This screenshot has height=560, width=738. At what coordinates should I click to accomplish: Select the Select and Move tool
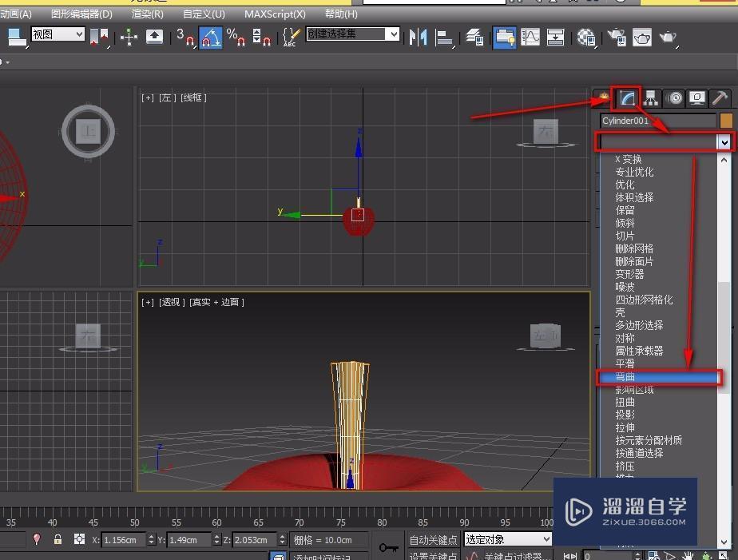tap(128, 35)
